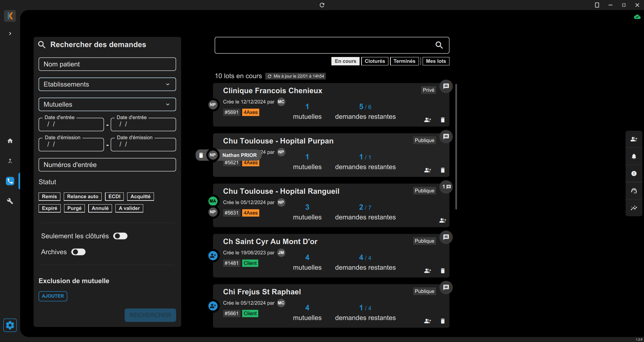Enable the Archives switch
Viewport: 644px width, 342px height.
78,252
